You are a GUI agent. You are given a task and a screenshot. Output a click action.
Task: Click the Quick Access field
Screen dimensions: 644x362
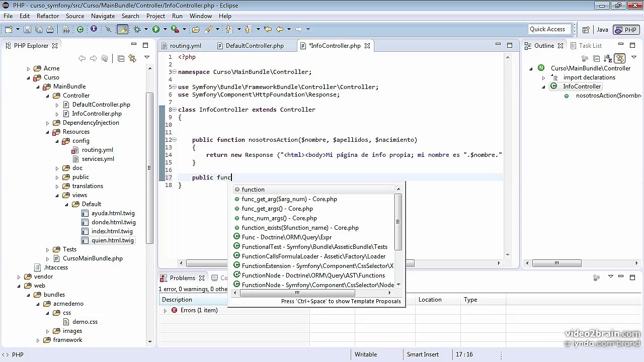[x=549, y=29]
